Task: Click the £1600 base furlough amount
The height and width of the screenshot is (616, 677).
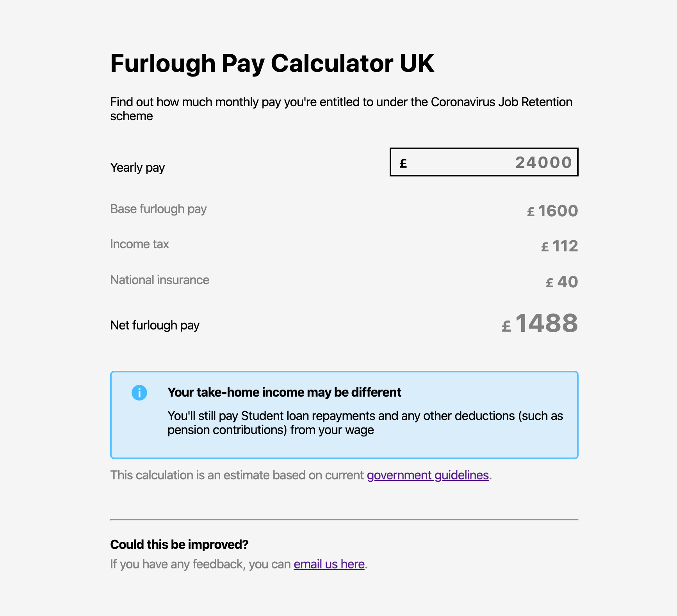Action: (x=552, y=211)
